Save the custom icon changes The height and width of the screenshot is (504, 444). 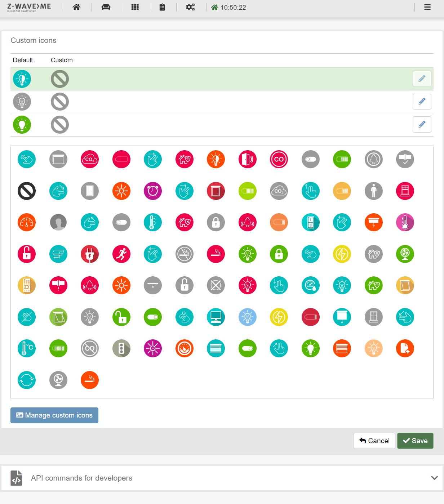415,441
